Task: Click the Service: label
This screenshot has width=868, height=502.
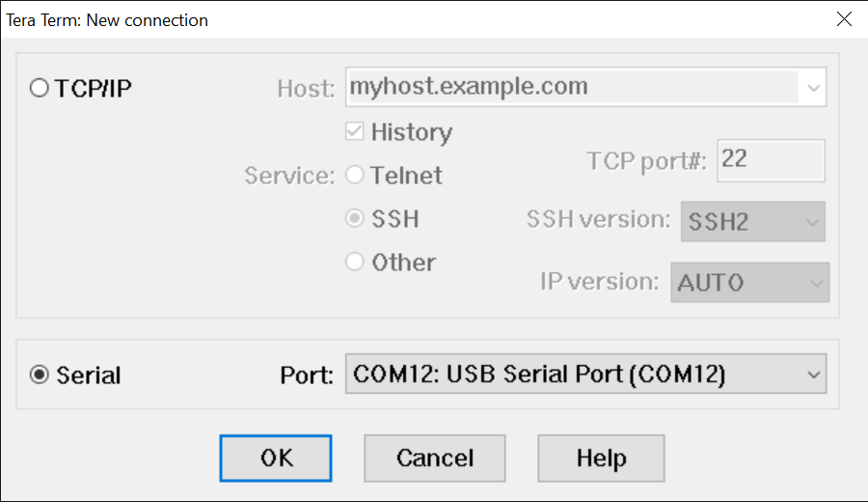Action: tap(288, 176)
